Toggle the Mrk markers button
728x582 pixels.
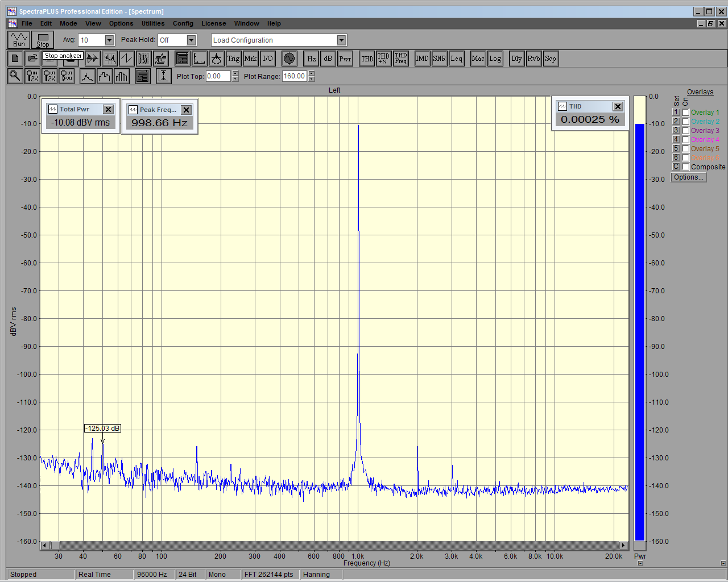point(251,59)
